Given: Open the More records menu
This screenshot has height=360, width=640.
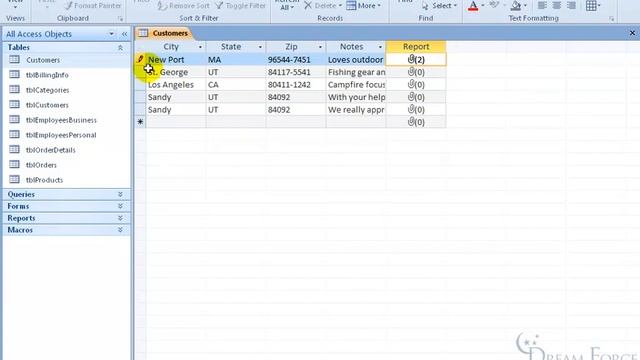Looking at the screenshot, I should coord(363,6).
